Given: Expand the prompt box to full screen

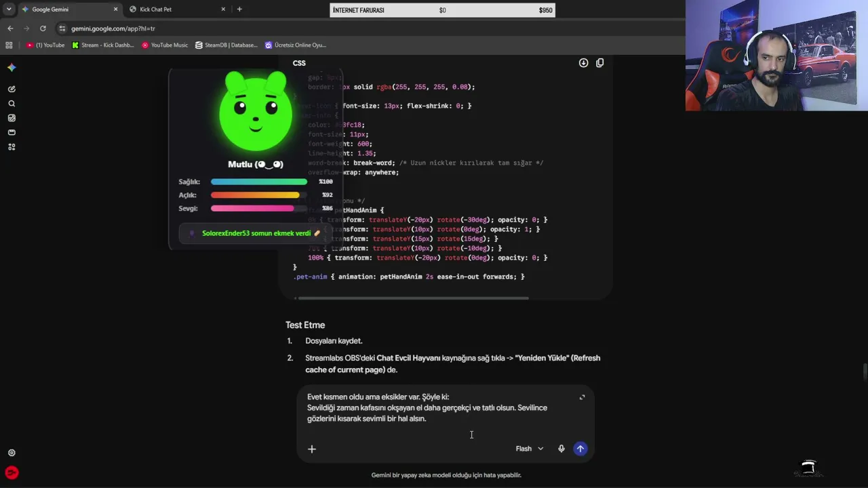Looking at the screenshot, I should point(582,397).
